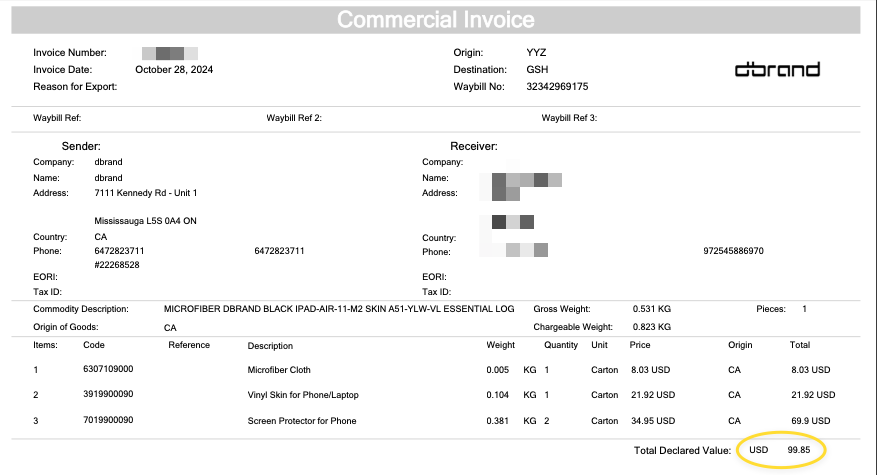877x475 pixels.
Task: Select the Commercial Invoice title
Action: 436,20
